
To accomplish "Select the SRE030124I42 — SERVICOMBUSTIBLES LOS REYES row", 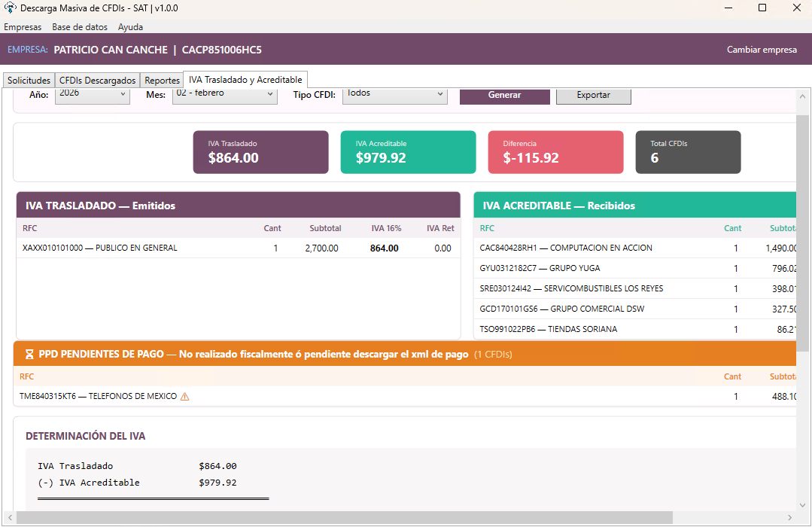I will point(635,288).
